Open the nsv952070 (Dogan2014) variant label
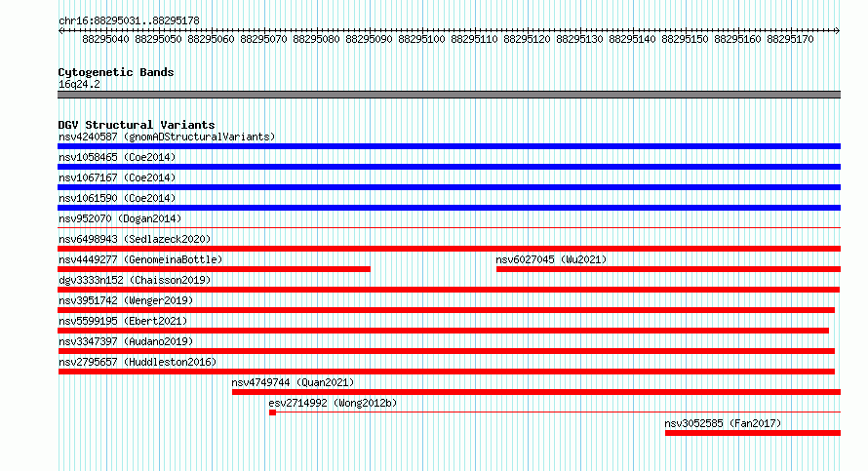This screenshot has width=868, height=471. (x=120, y=218)
